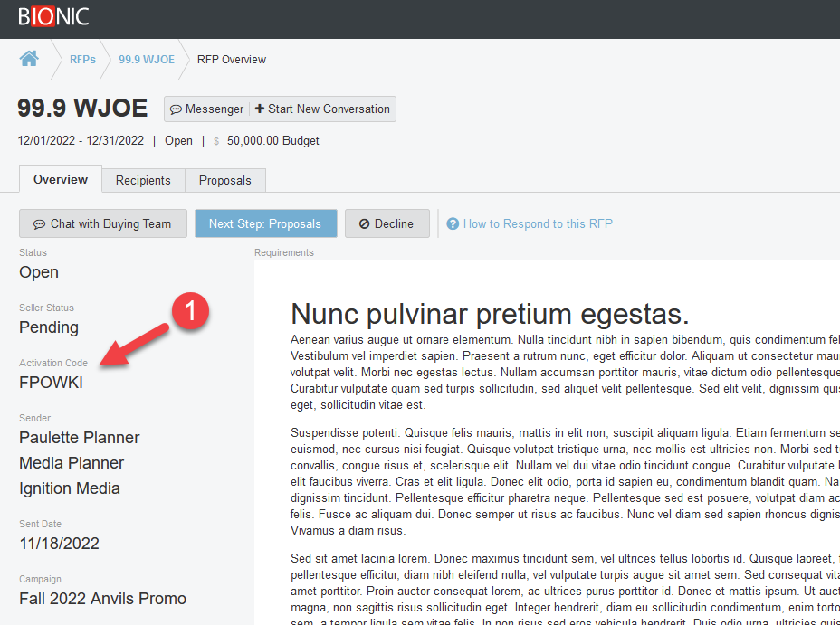Go to RFPs in the breadcrumb
Viewport: 840px width, 625px height.
pyautogui.click(x=82, y=60)
